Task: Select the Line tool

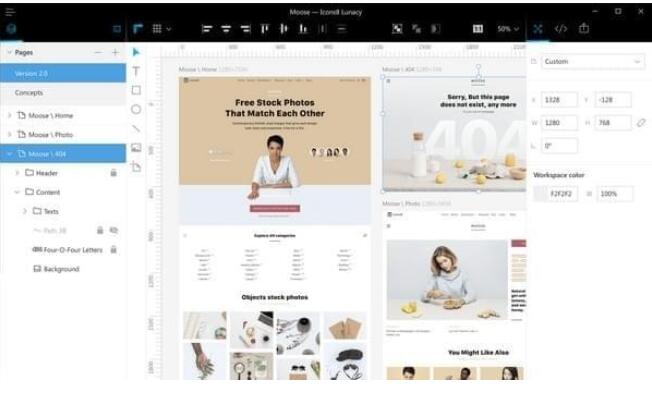Action: point(136,129)
